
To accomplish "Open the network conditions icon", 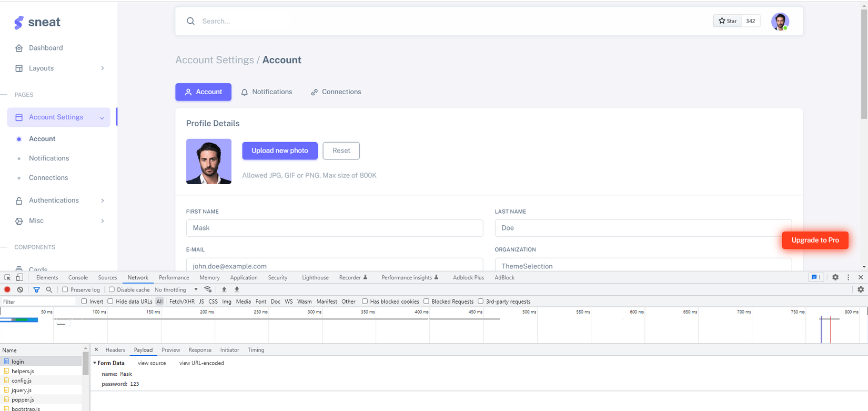I will coord(208,289).
